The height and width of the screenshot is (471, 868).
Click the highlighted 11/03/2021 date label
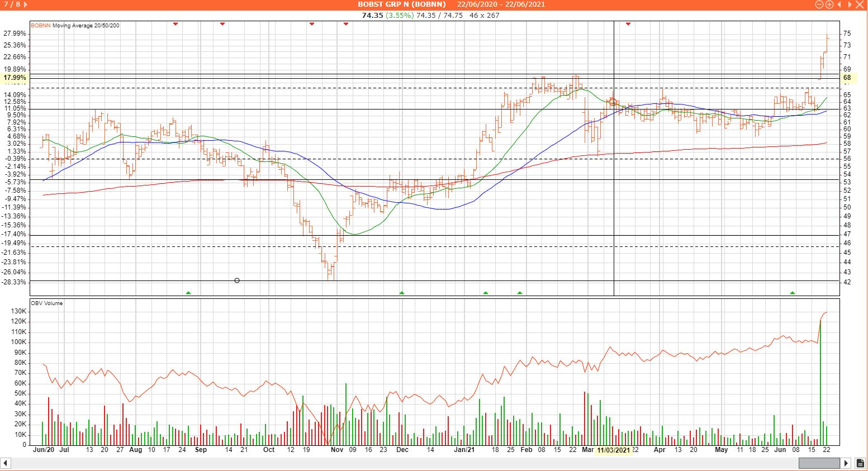click(614, 450)
